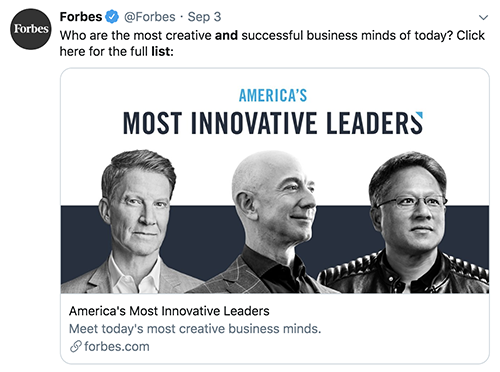Image resolution: width=500 pixels, height=372 pixels.
Task: Click the blue verified badge next to Forbes
Action: point(112,17)
